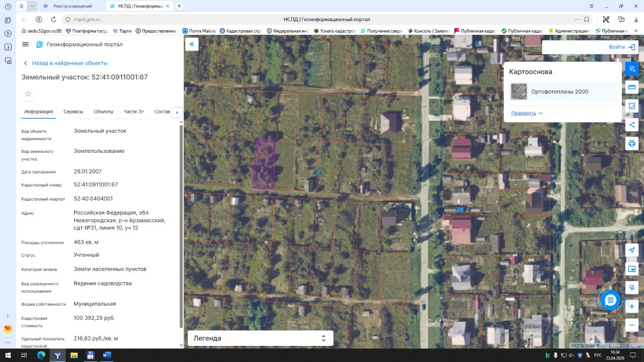
Task: Switch to the Реестр извещений browser tab
Action: pos(72,6)
